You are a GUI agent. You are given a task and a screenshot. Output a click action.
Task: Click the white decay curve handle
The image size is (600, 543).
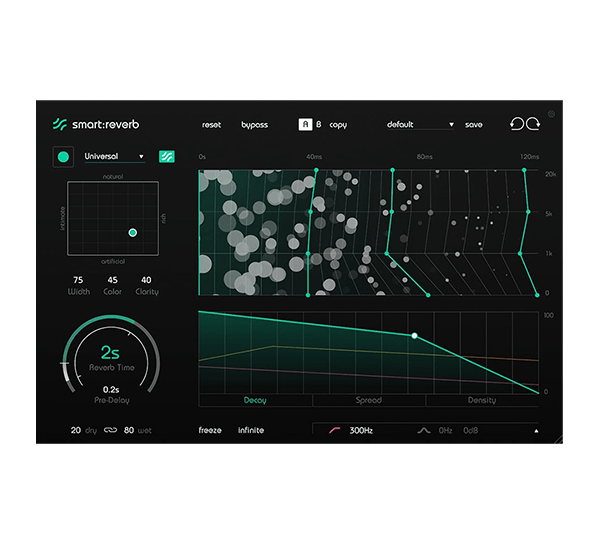(414, 336)
